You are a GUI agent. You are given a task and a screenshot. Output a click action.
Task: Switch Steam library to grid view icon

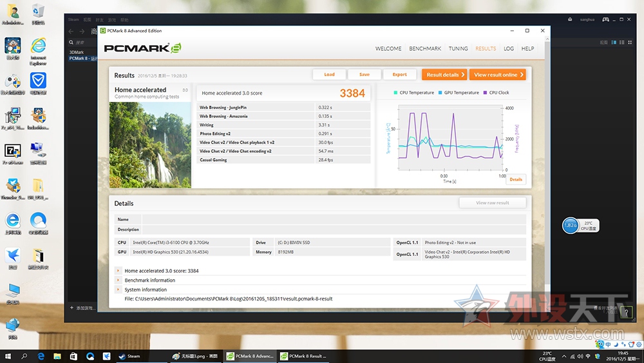pos(630,43)
